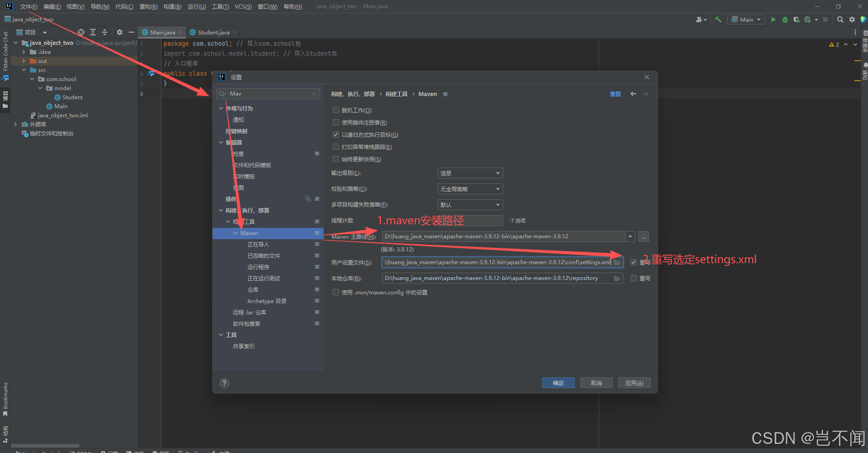Open Search Everywhere magnifier icon
Screen dimensions: 868x453
pyautogui.click(x=840, y=19)
